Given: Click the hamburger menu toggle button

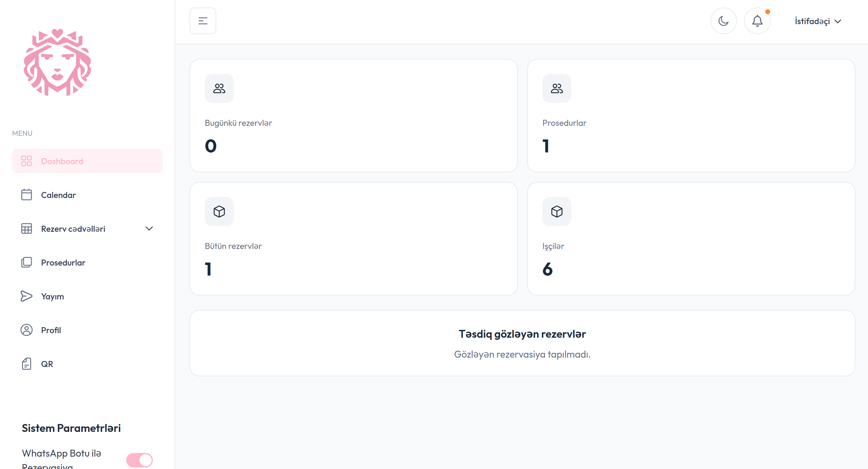Looking at the screenshot, I should click(x=203, y=21).
